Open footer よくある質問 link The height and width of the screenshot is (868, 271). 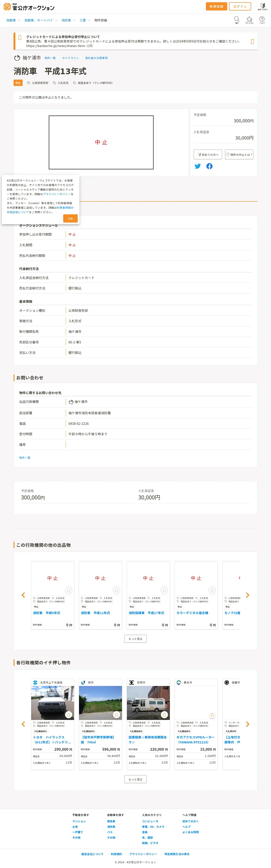tap(191, 832)
